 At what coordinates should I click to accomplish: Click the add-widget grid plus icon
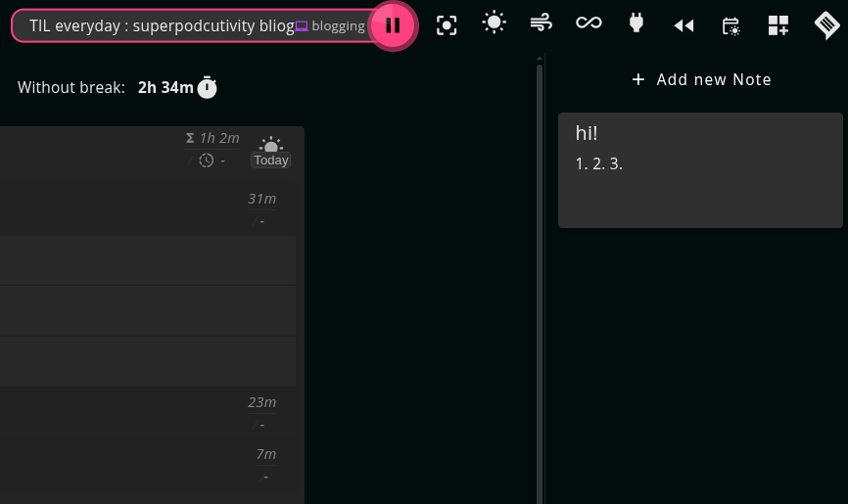(778, 26)
